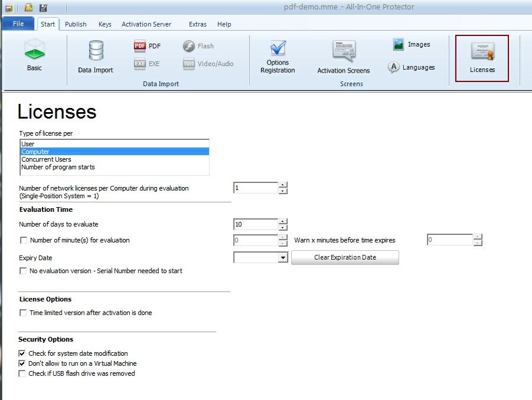Enable Check if USB flash drive was removed
The height and width of the screenshot is (400, 532).
coord(22,373)
